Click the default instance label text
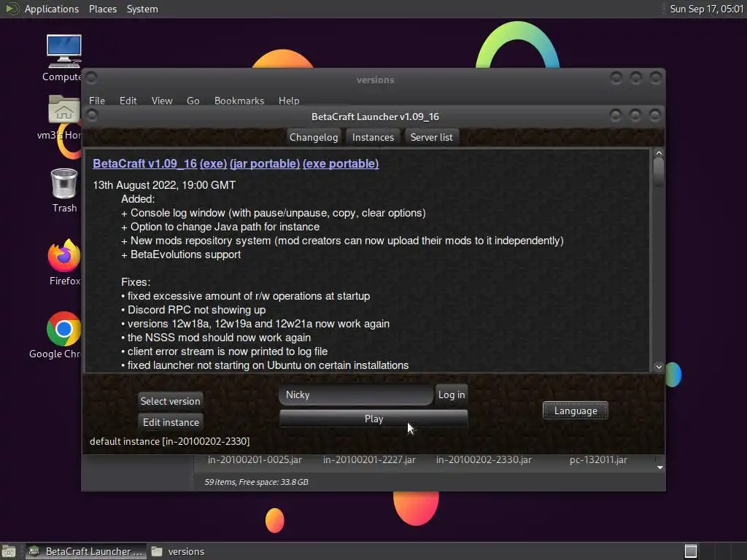Image resolution: width=747 pixels, height=560 pixels. [169, 441]
